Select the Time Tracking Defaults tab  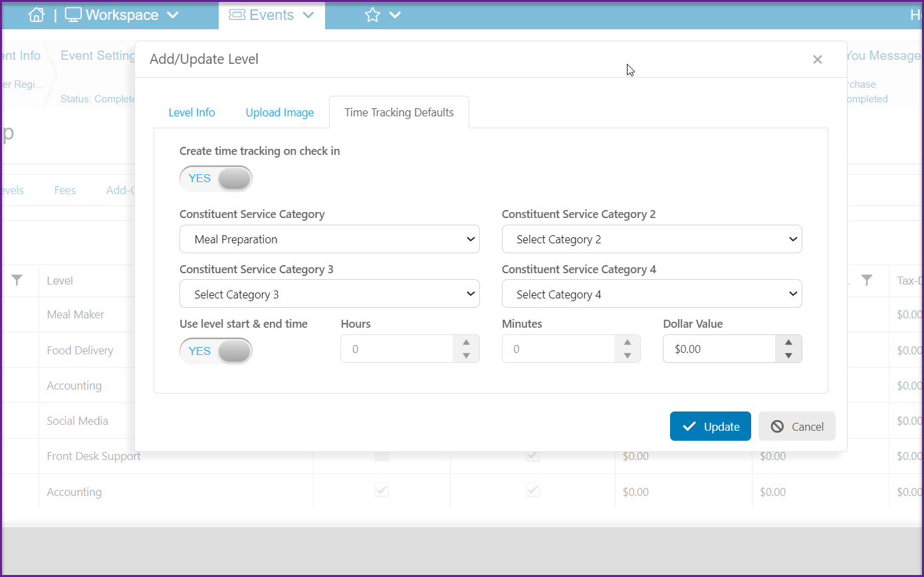point(399,112)
